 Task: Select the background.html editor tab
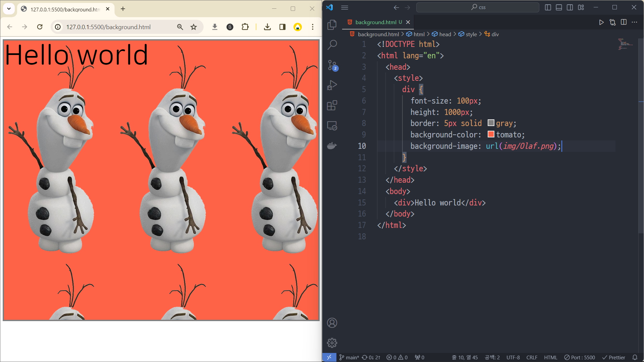point(375,22)
